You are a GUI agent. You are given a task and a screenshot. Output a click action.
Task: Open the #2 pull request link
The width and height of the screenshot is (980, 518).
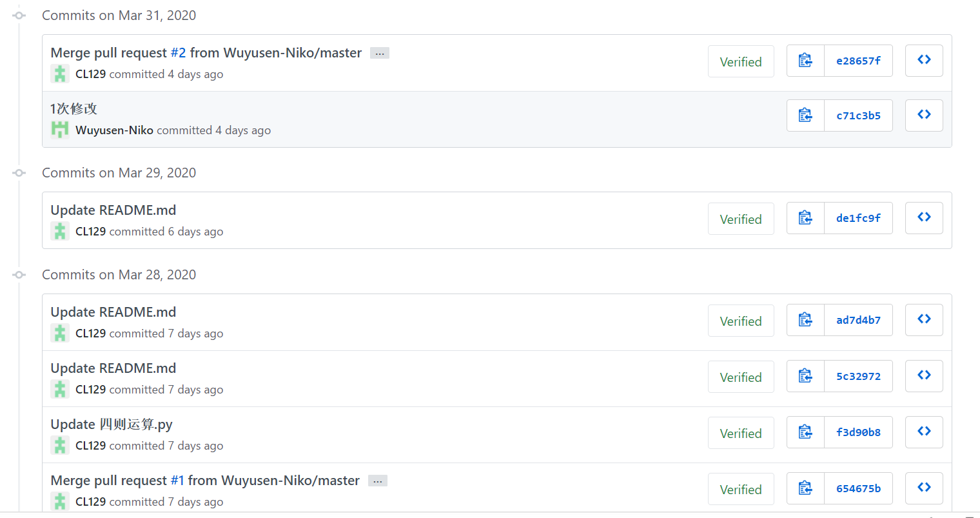[178, 53]
